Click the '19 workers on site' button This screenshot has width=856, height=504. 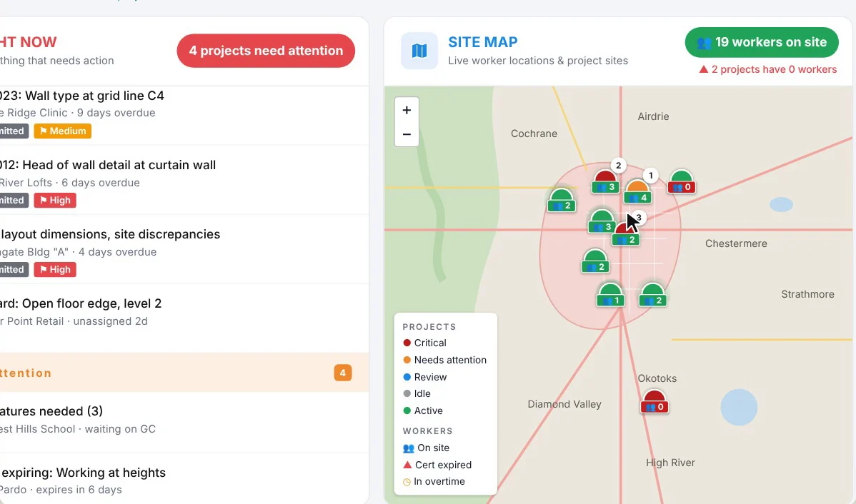click(762, 42)
